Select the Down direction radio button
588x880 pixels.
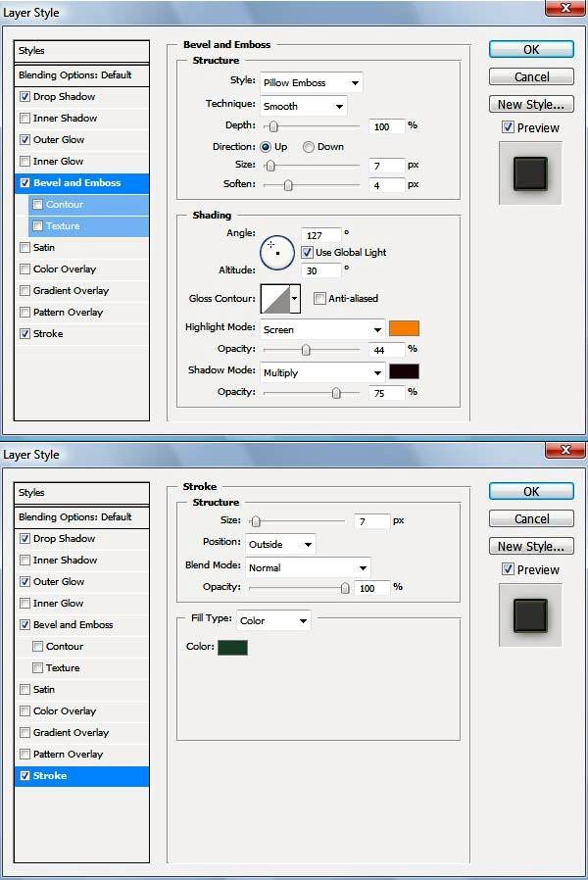pos(309,147)
